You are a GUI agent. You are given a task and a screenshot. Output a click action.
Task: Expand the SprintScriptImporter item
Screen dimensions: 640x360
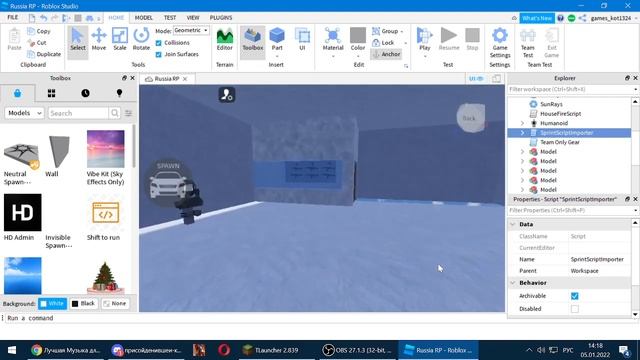click(522, 133)
